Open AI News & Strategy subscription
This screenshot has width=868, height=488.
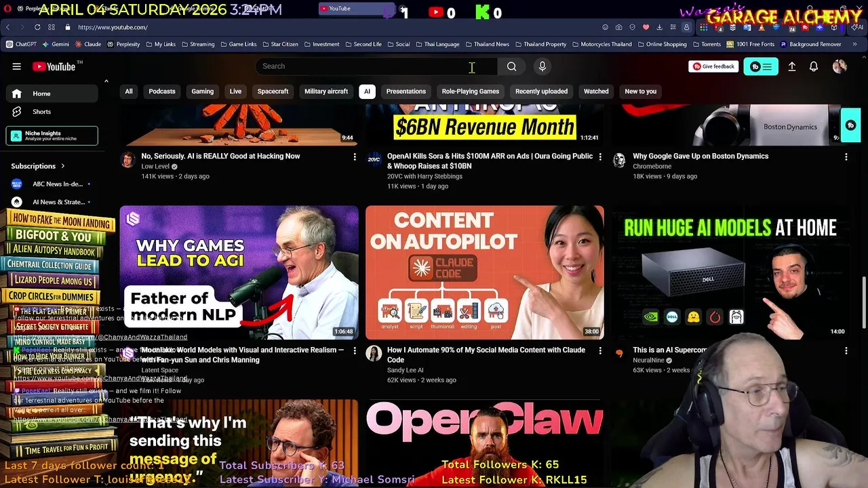coord(52,202)
